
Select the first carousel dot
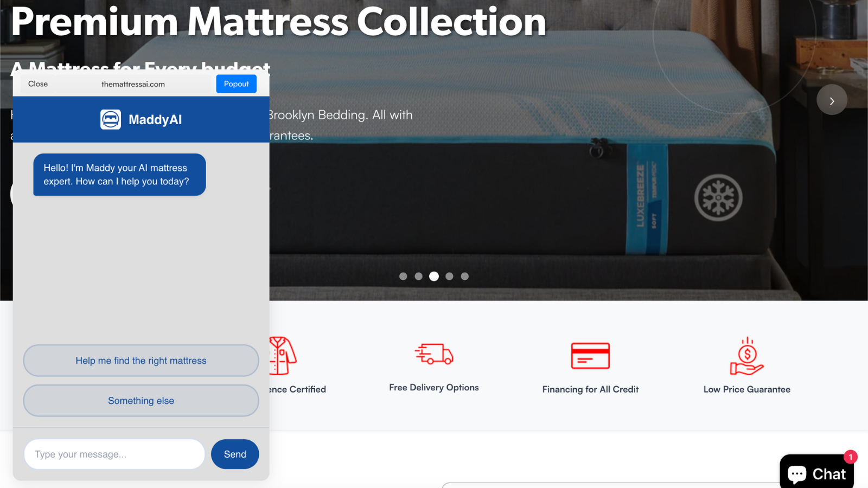click(403, 277)
